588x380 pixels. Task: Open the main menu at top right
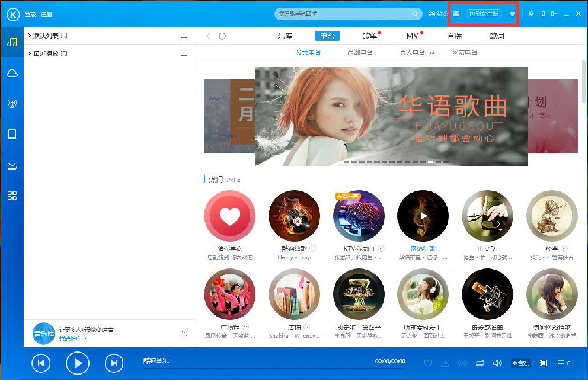tap(531, 12)
